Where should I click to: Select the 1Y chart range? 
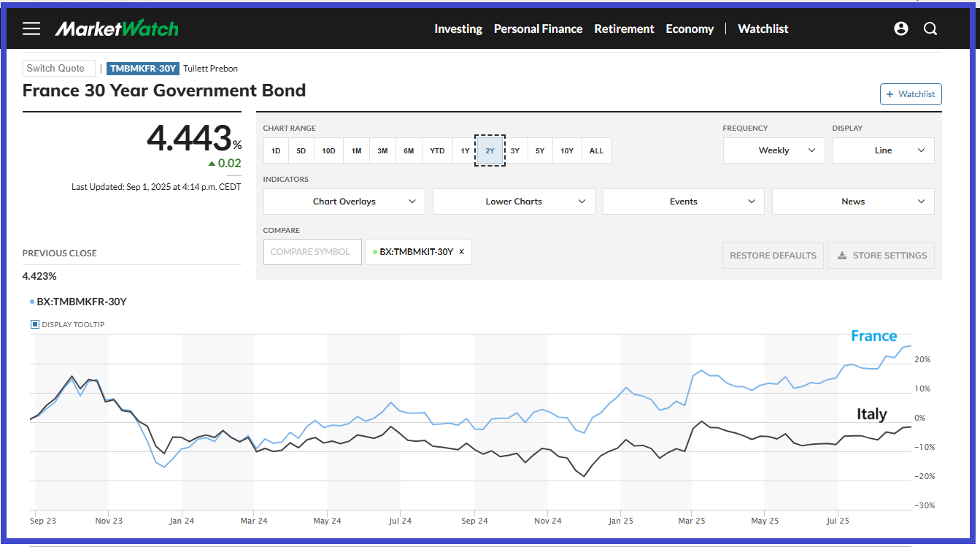[465, 150]
